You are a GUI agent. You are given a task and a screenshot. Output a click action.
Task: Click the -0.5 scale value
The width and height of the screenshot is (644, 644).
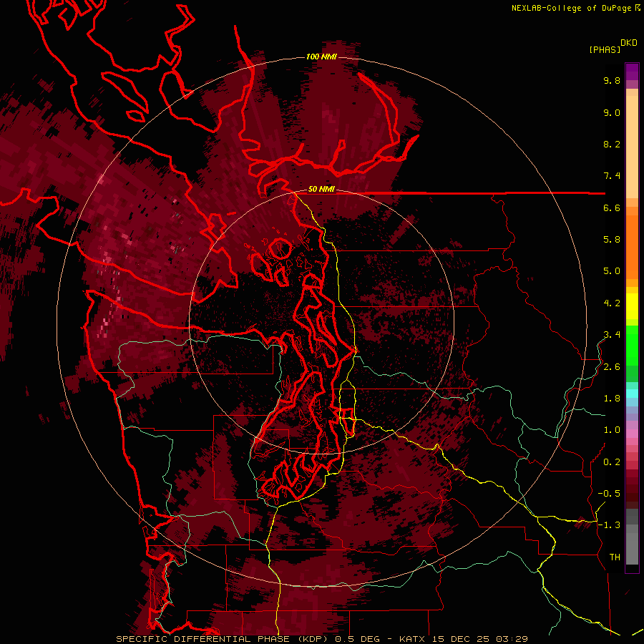click(x=609, y=494)
